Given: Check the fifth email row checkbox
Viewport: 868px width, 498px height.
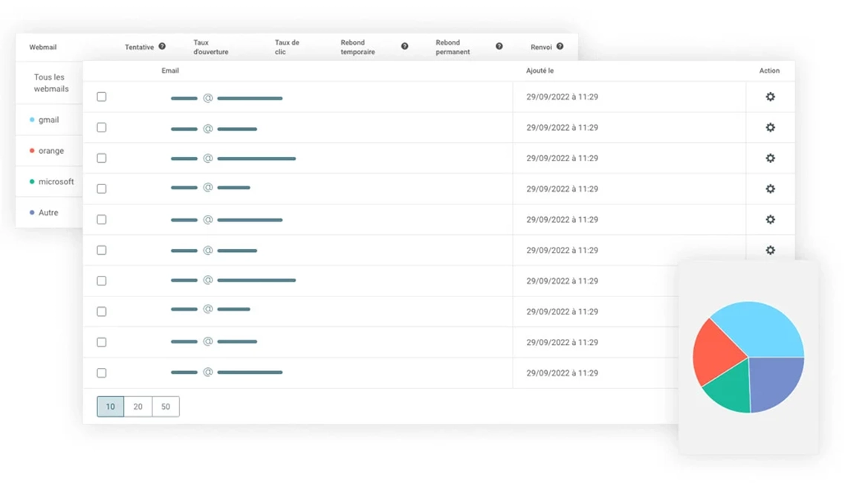Looking at the screenshot, I should pyautogui.click(x=101, y=220).
